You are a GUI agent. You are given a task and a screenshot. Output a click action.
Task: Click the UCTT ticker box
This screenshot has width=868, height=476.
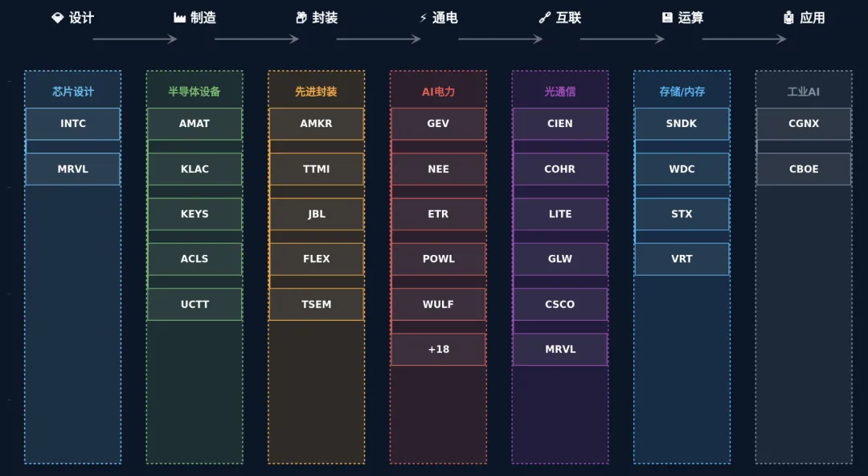pos(194,304)
